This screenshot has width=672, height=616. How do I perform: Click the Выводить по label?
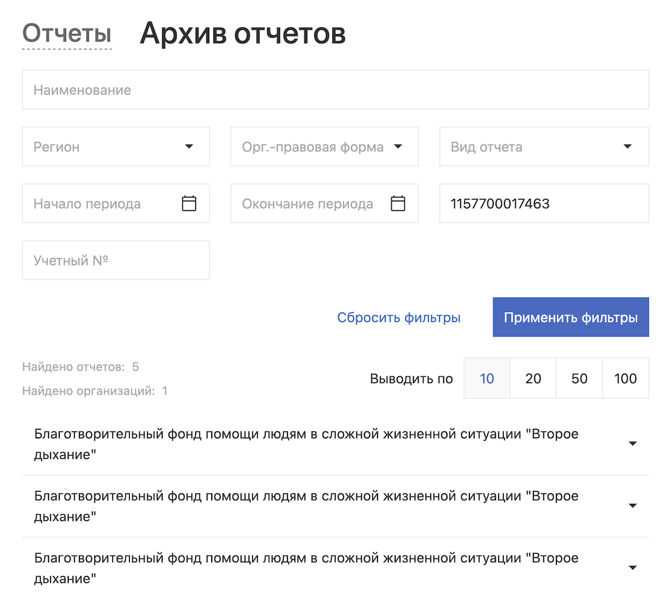411,379
